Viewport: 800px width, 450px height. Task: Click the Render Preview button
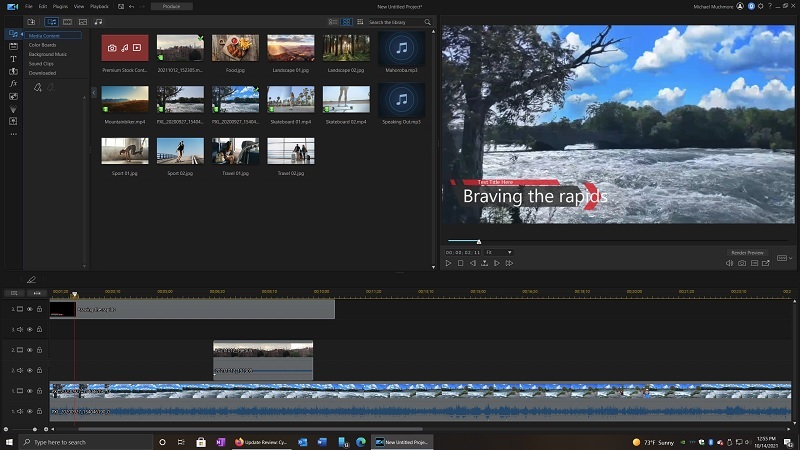(x=747, y=252)
